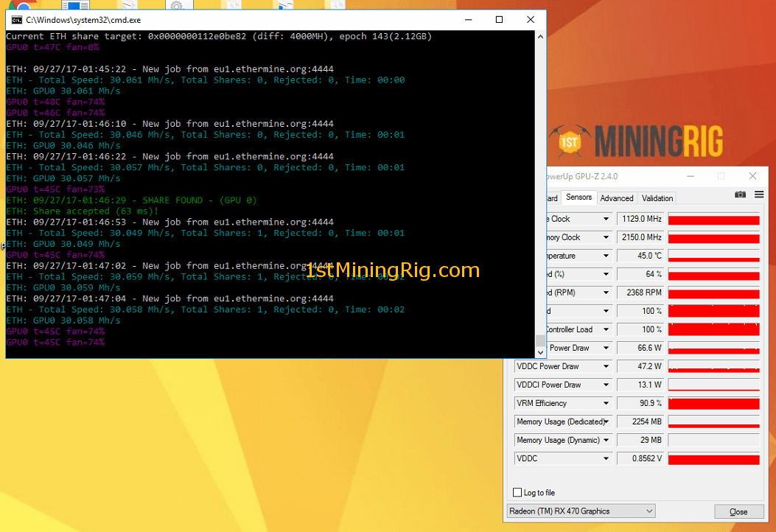This screenshot has height=532, width=776.
Task: Click the 64 % fan speed value
Action: click(x=640, y=274)
